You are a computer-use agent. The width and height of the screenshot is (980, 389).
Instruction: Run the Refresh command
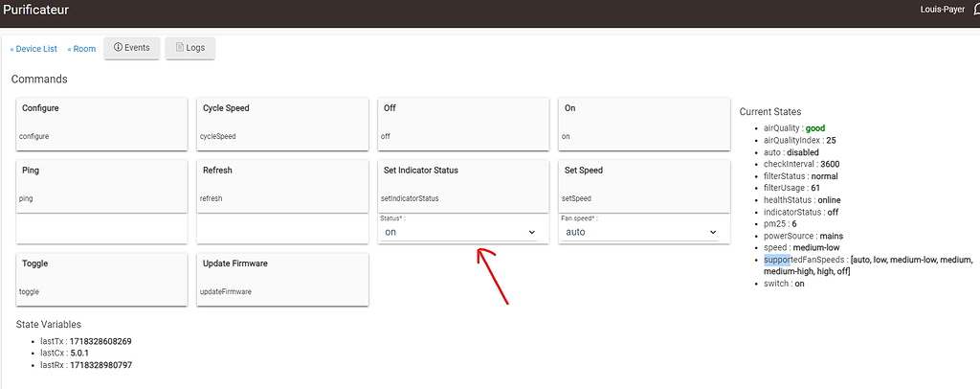(282, 187)
